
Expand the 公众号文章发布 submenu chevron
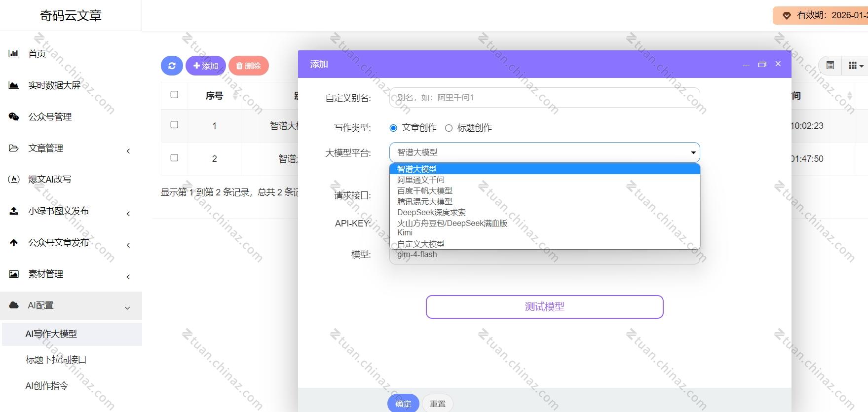click(x=128, y=245)
